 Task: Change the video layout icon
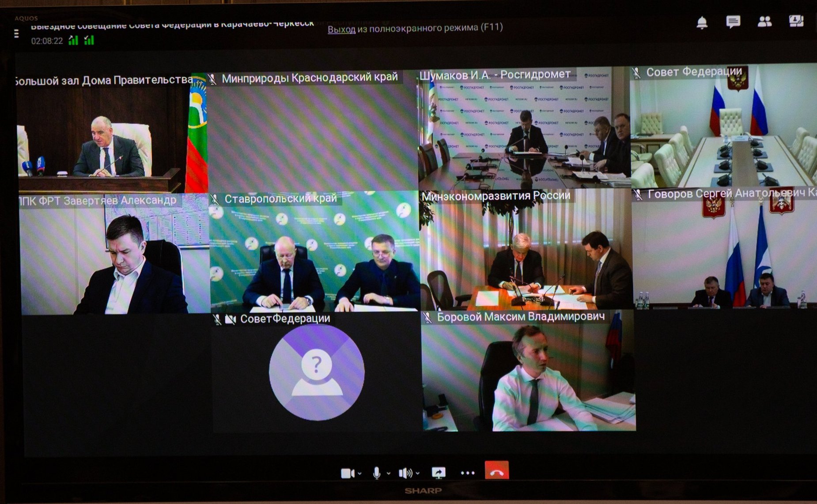796,21
